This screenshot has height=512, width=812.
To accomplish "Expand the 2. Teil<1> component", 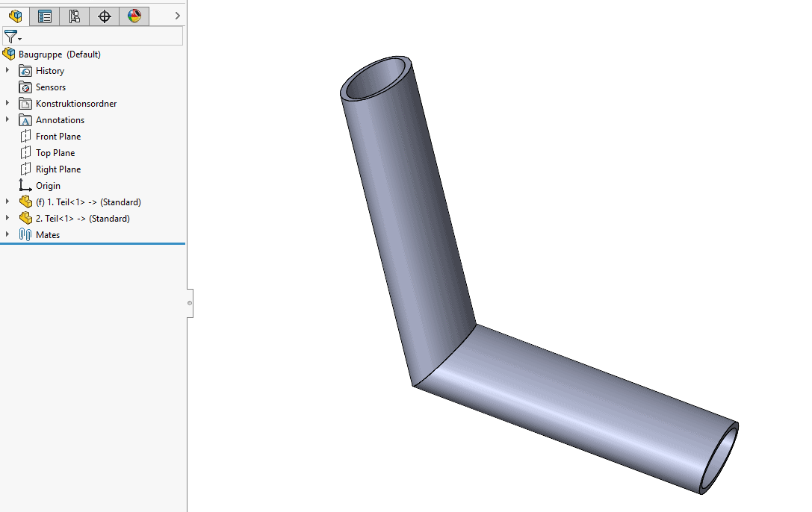I will [7, 218].
